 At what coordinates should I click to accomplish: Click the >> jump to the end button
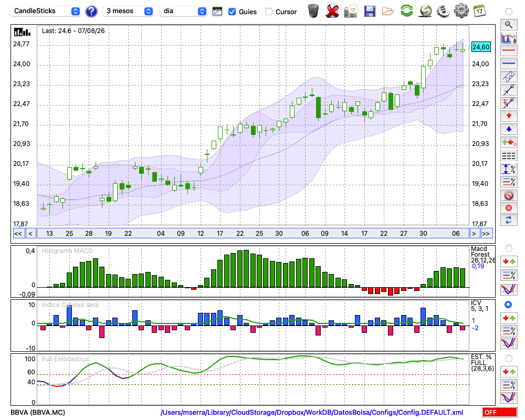pos(486,234)
